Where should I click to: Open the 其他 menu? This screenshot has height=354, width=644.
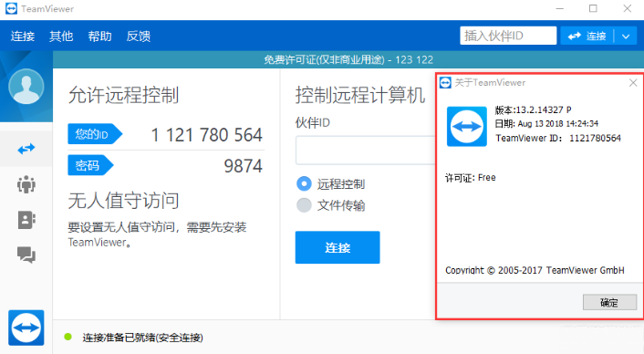click(x=61, y=36)
